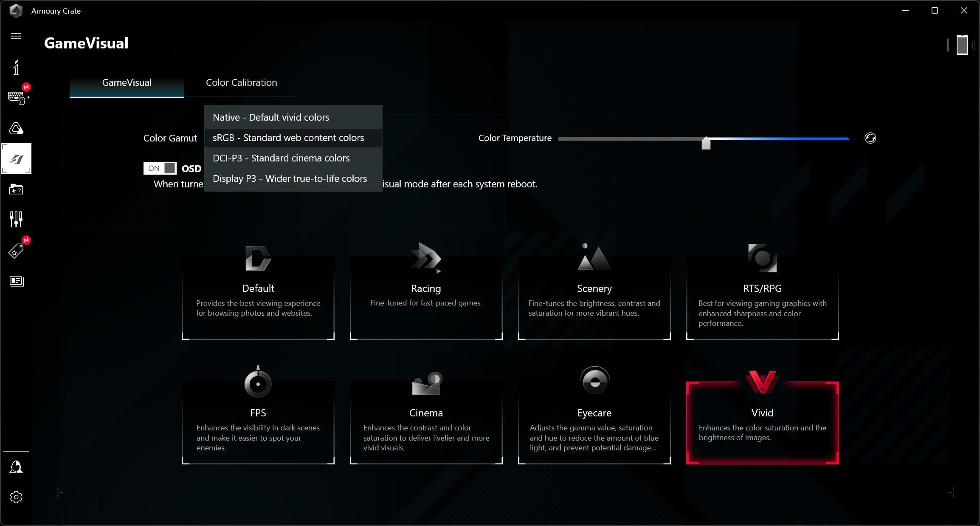Click the GameVisual page heading
980x526 pixels.
pos(86,43)
